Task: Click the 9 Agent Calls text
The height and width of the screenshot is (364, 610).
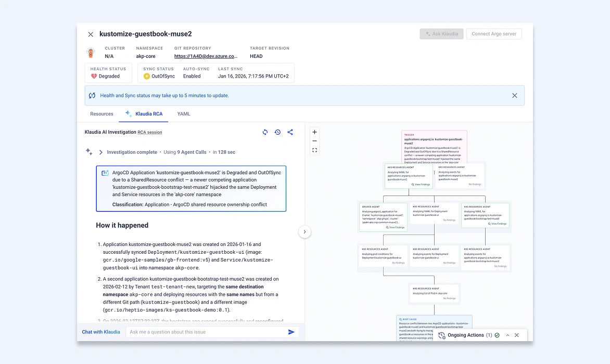Action: tap(192, 152)
